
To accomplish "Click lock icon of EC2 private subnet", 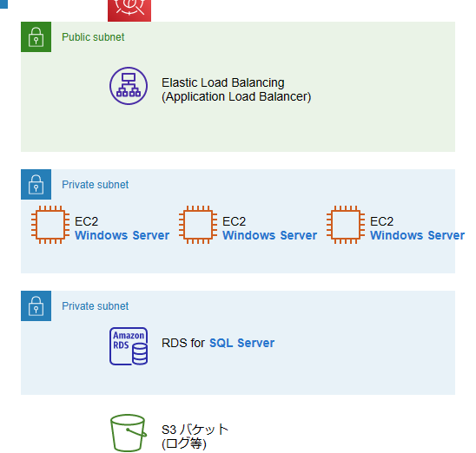I will point(36,184).
